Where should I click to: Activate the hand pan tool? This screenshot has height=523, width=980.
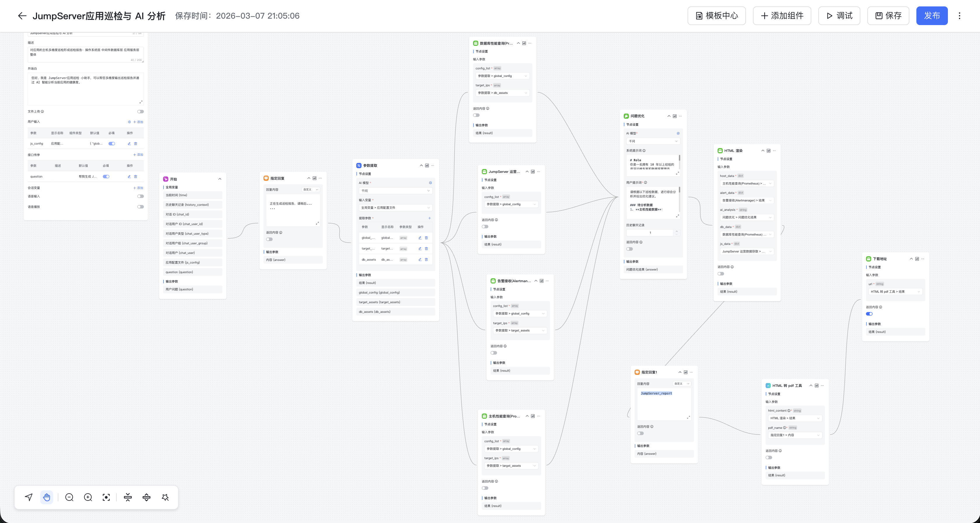47,497
